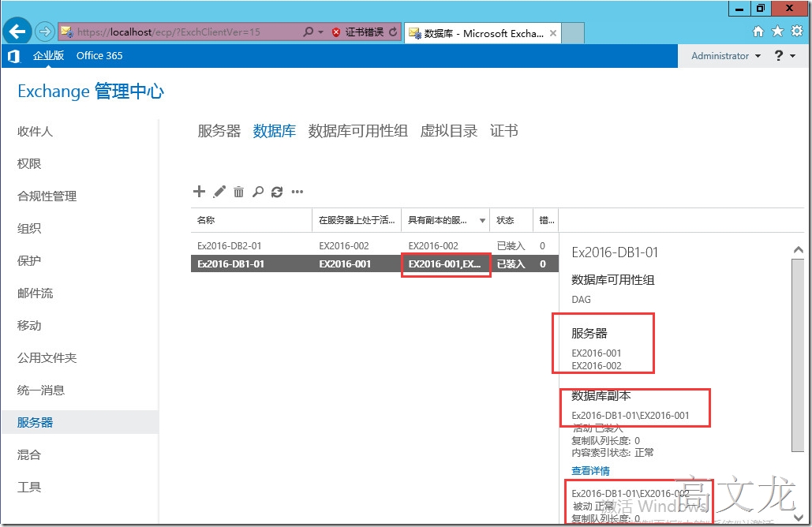Open 工具 in left navigation
812x527 pixels.
[x=29, y=487]
